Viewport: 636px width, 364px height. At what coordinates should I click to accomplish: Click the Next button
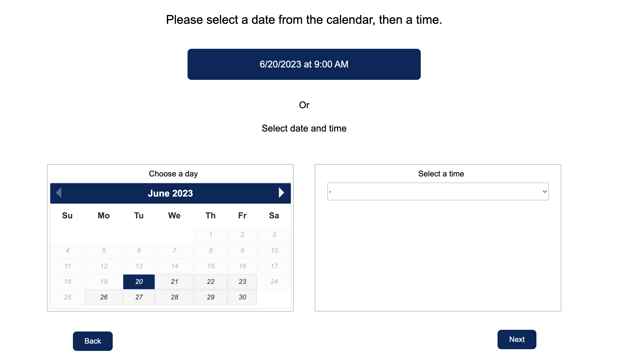(x=516, y=339)
